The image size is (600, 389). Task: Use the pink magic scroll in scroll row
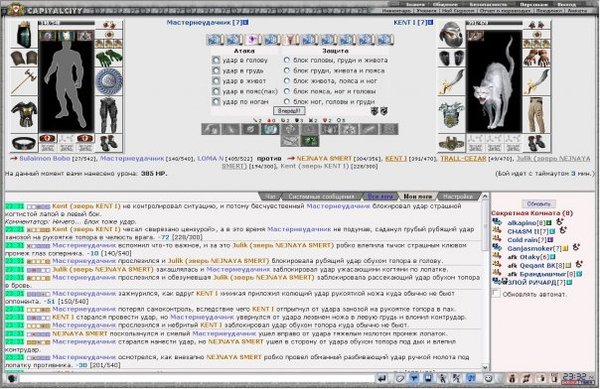(253, 39)
